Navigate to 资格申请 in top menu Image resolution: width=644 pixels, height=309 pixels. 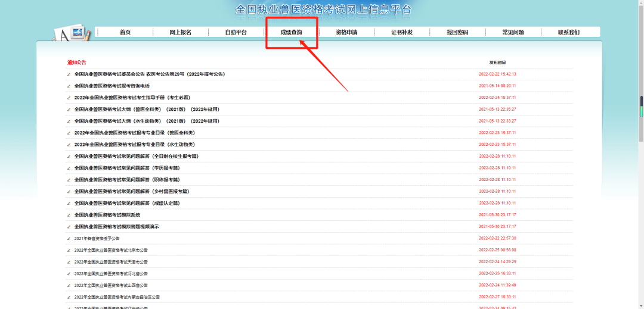(x=346, y=32)
